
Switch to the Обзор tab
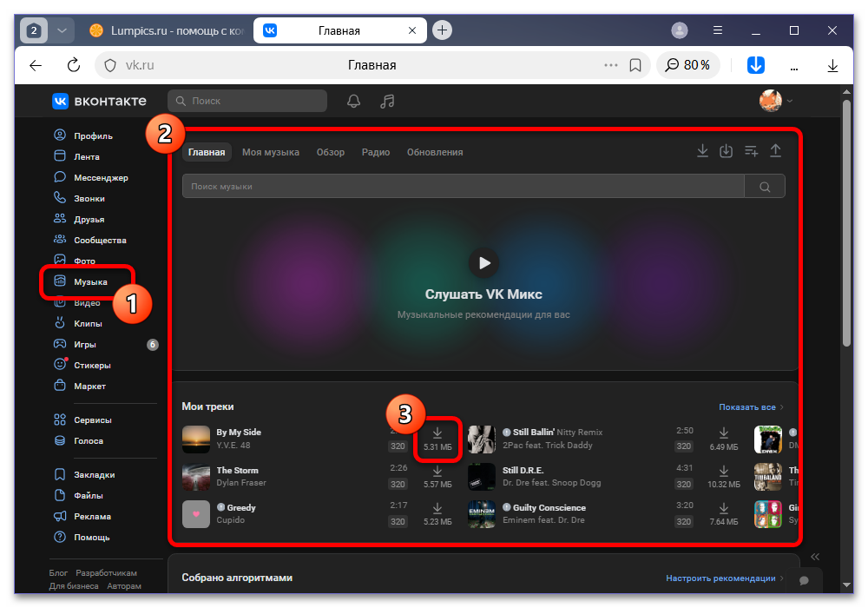click(331, 152)
